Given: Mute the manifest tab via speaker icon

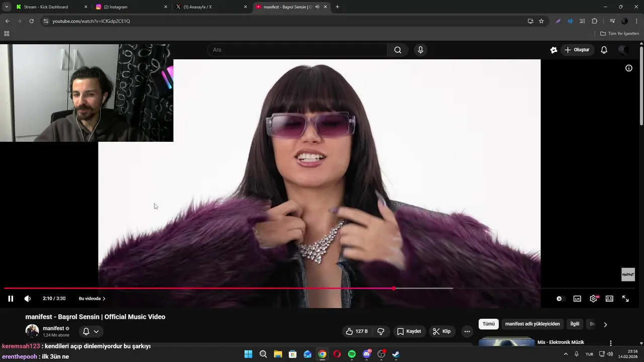Looking at the screenshot, I should [317, 7].
